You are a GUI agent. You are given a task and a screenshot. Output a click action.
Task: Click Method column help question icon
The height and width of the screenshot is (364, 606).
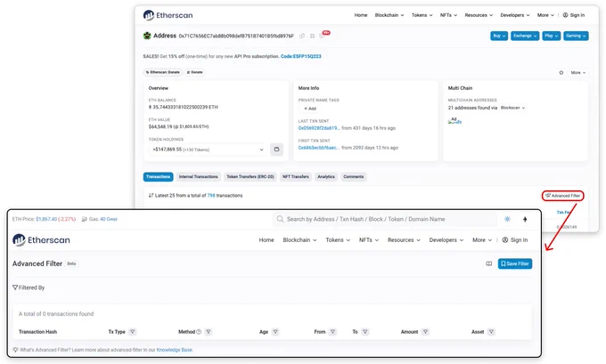[199, 332]
